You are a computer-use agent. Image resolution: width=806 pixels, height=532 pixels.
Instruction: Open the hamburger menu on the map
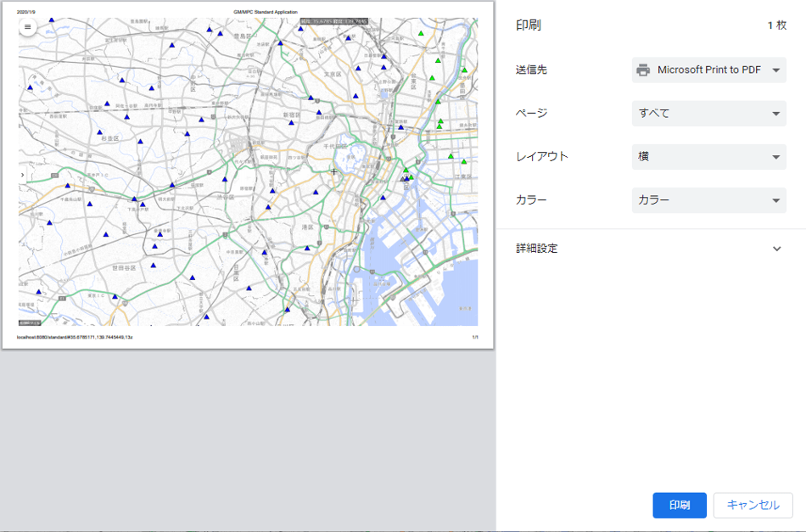click(27, 27)
